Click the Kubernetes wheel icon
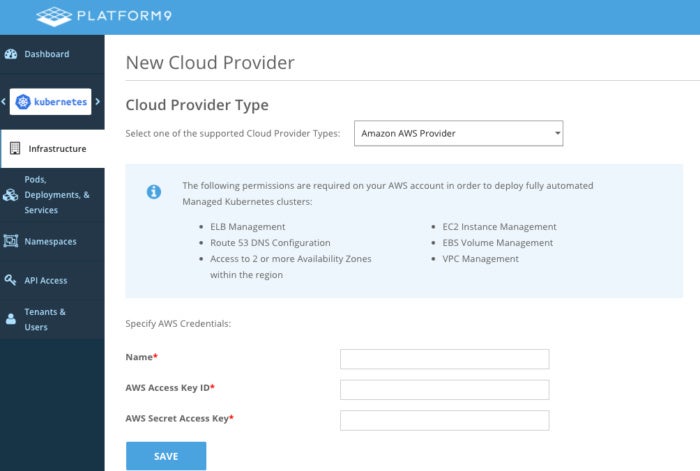The width and height of the screenshot is (700, 471). coord(23,102)
